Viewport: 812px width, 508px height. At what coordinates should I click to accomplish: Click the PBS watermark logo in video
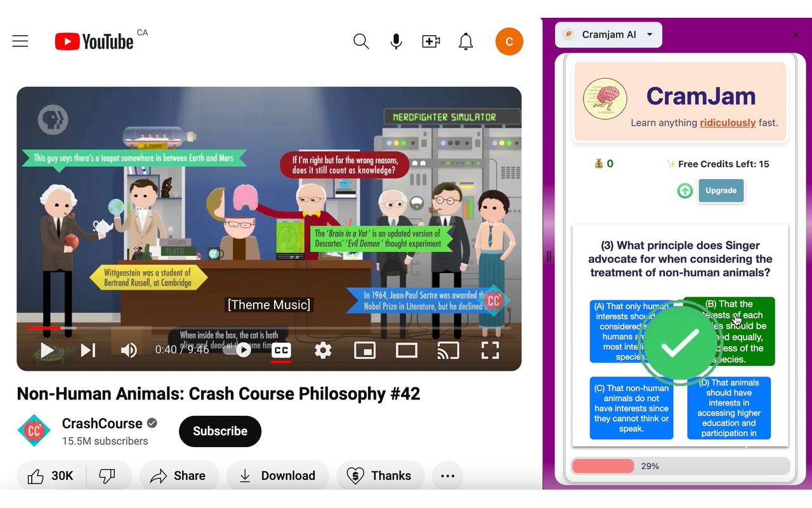(53, 119)
